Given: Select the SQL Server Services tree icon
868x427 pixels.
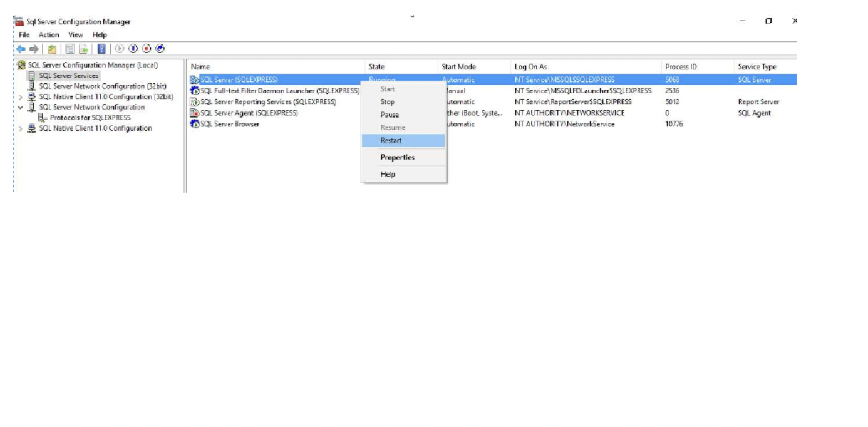Looking at the screenshot, I should pos(32,76).
